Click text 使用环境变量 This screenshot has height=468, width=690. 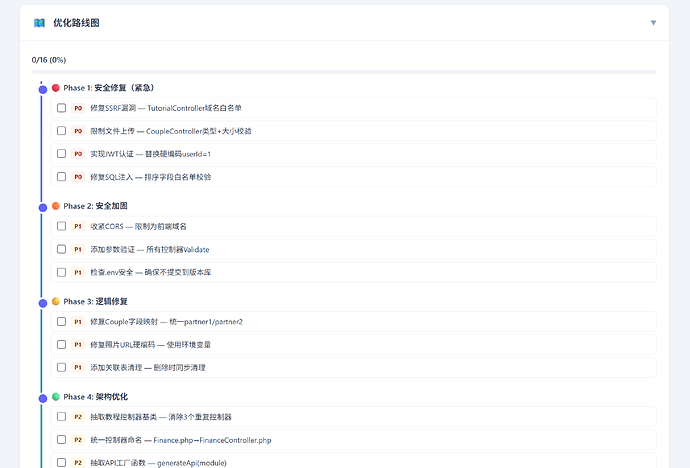coord(189,345)
